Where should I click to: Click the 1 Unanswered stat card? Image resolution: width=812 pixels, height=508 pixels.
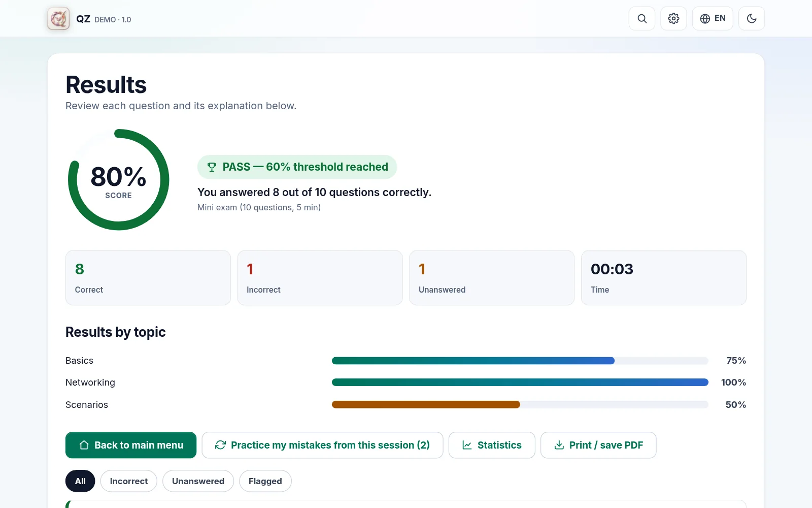coord(492,278)
